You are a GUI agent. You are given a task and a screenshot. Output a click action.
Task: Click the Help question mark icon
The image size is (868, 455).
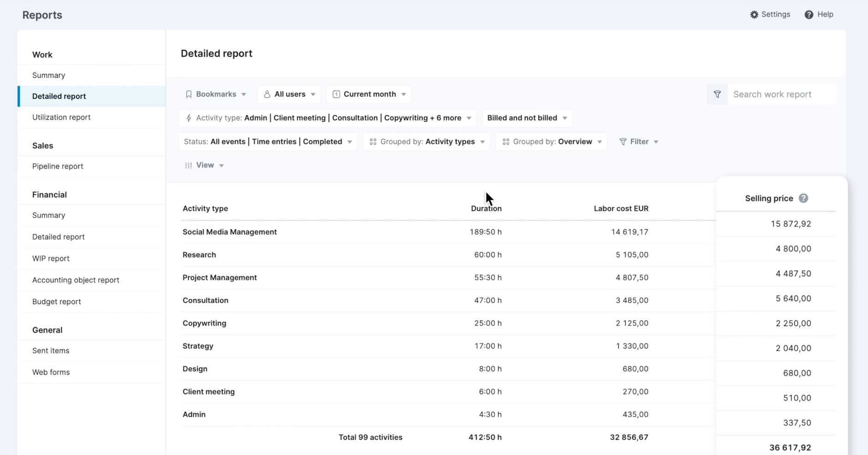click(x=809, y=14)
